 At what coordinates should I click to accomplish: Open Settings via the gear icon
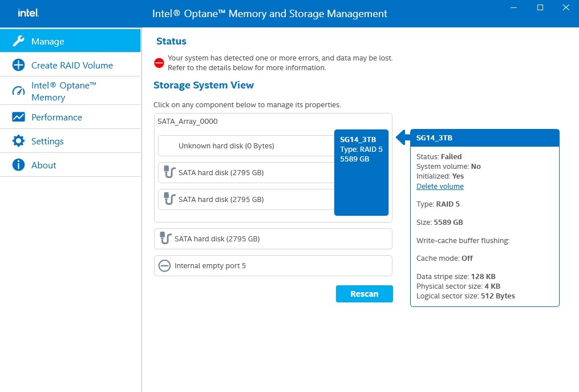coord(18,141)
